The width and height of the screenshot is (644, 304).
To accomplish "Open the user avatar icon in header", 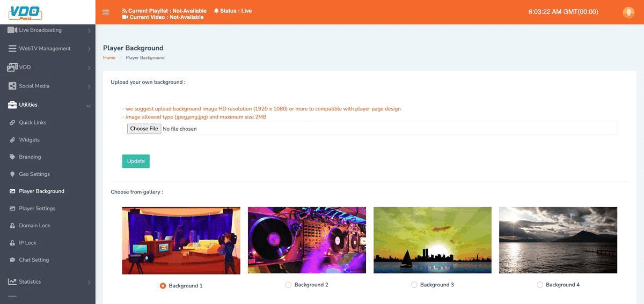I will click(x=628, y=12).
